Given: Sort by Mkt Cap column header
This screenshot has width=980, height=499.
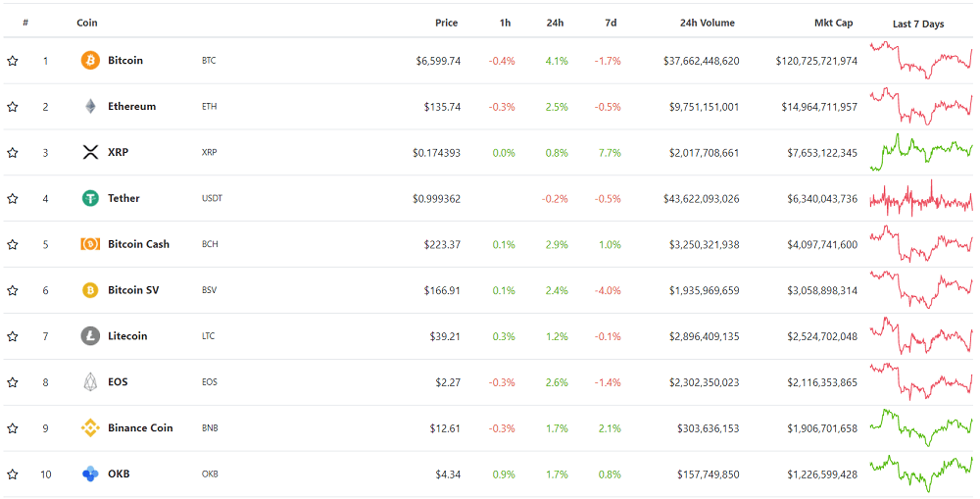Looking at the screenshot, I should point(834,23).
